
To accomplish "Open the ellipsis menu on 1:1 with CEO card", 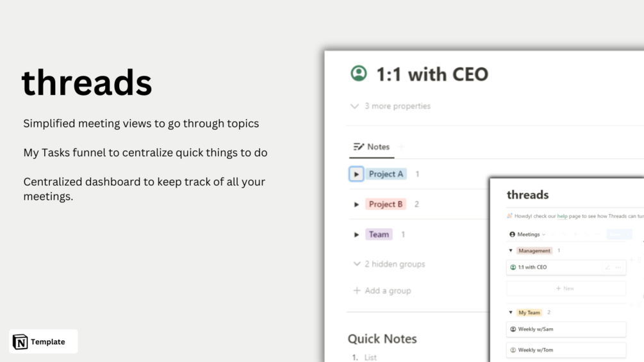I will click(618, 267).
